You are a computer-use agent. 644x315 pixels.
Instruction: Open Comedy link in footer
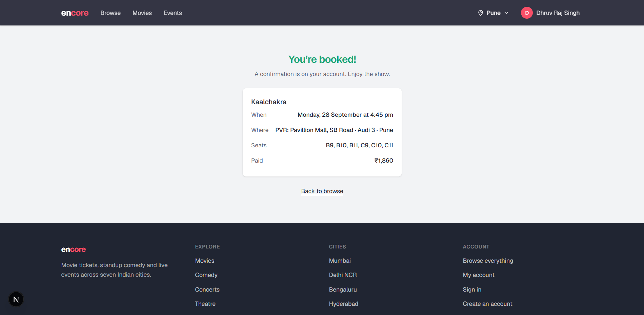206,275
